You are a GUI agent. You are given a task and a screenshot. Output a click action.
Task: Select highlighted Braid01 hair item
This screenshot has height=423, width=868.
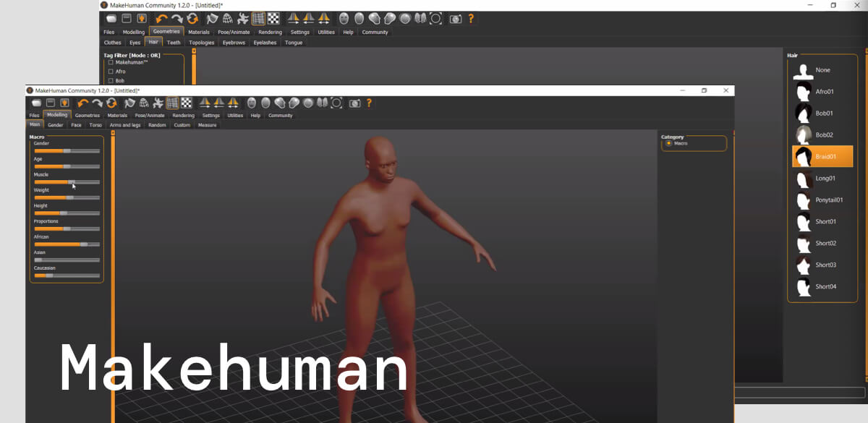point(822,156)
